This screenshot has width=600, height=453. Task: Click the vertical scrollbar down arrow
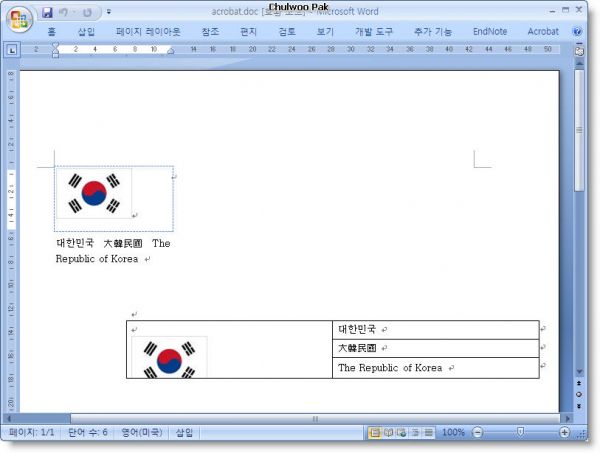click(579, 372)
